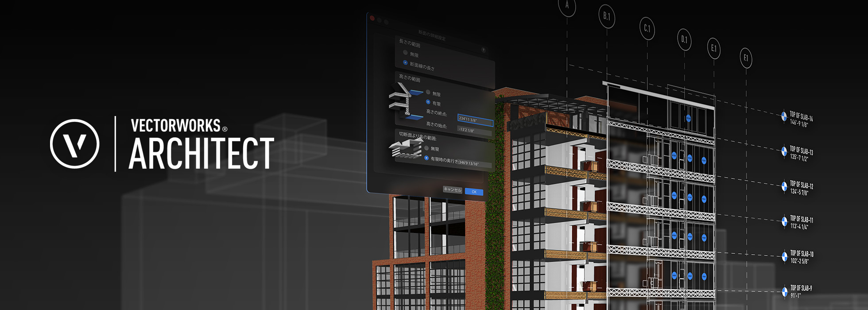Select grid bubble B.1
The image size is (868, 310).
pyautogui.click(x=607, y=17)
